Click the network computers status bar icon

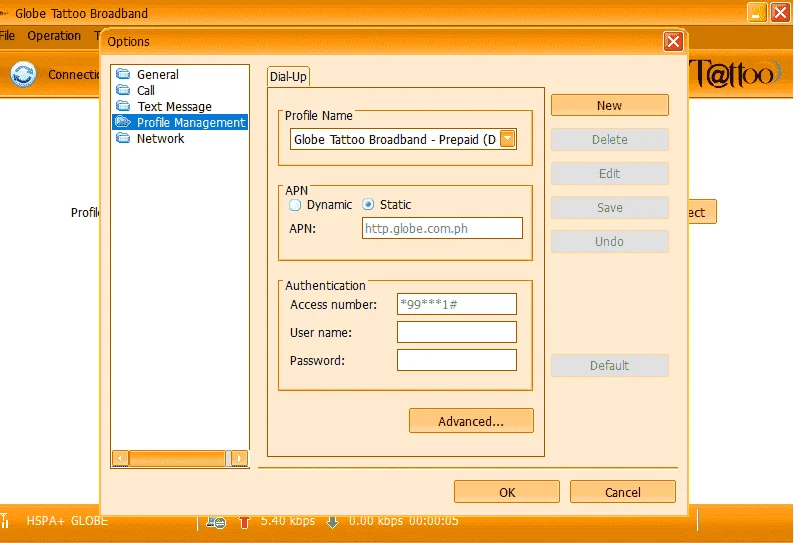(x=216, y=522)
